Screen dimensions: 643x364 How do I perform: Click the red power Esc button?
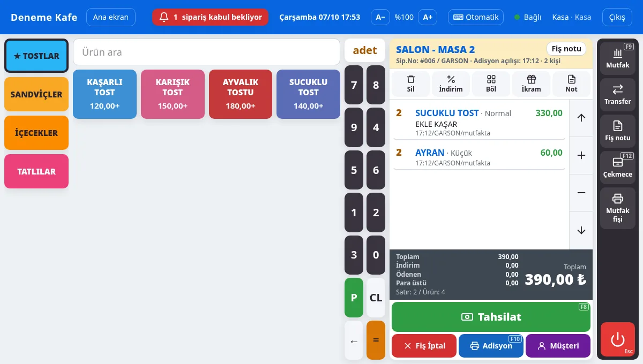tap(618, 339)
